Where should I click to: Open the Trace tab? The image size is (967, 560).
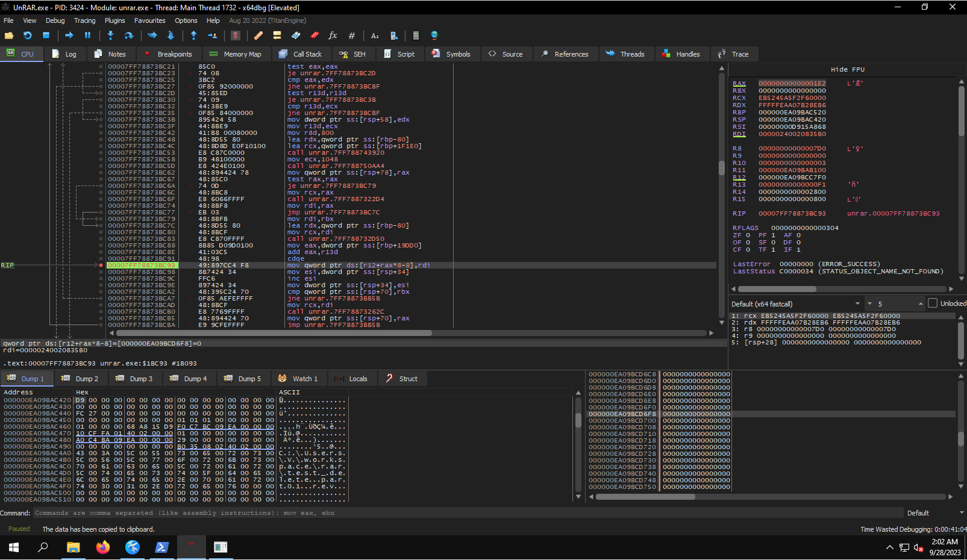pyautogui.click(x=733, y=54)
